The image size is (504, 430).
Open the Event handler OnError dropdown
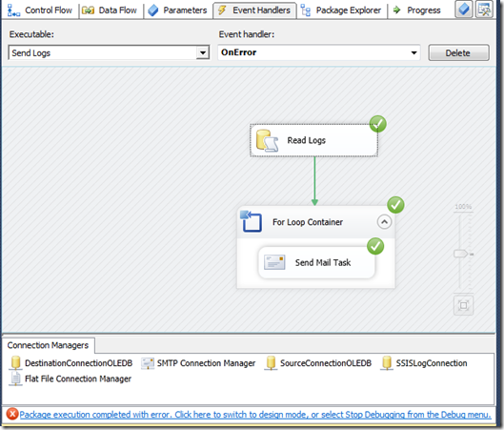click(414, 52)
